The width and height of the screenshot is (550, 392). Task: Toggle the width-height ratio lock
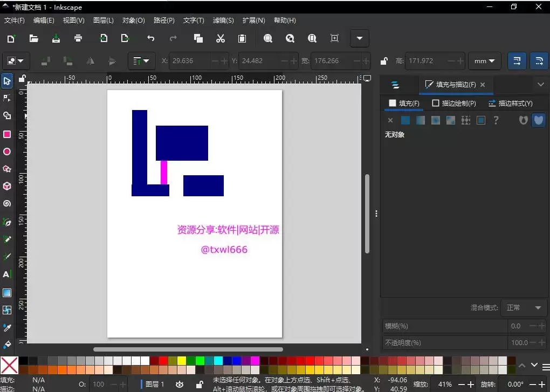(384, 61)
